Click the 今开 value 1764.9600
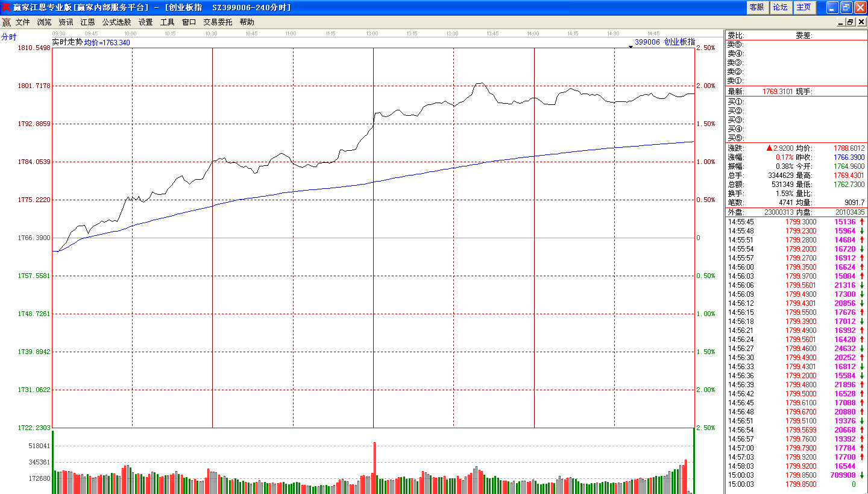Screen dimensions: 868x494 point(849,166)
